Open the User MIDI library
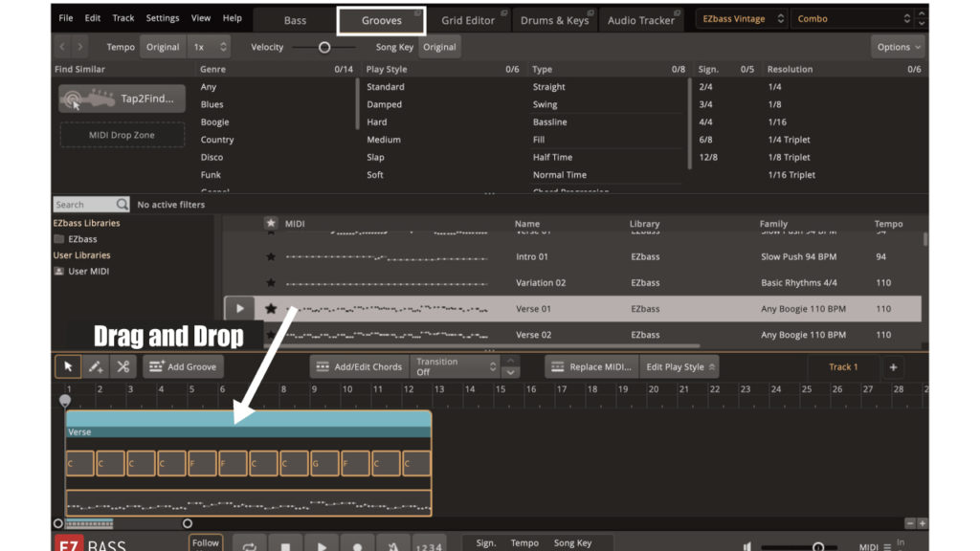 (x=82, y=271)
